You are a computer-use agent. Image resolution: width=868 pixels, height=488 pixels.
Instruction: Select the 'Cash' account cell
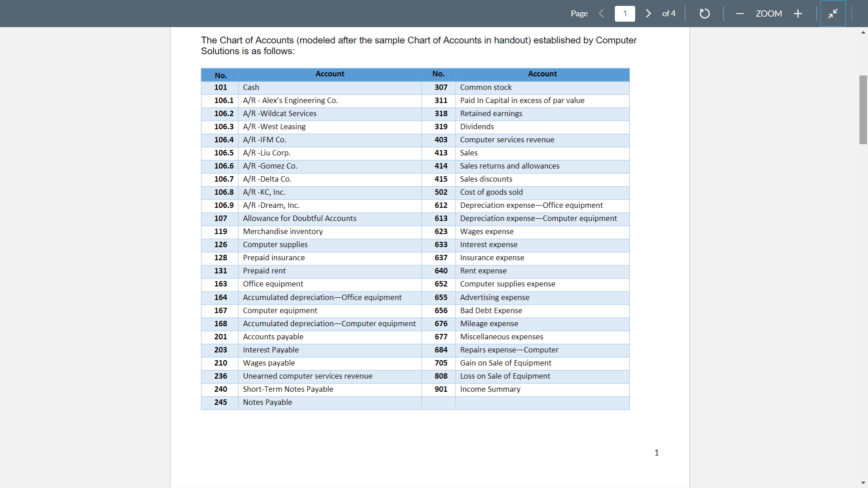251,87
